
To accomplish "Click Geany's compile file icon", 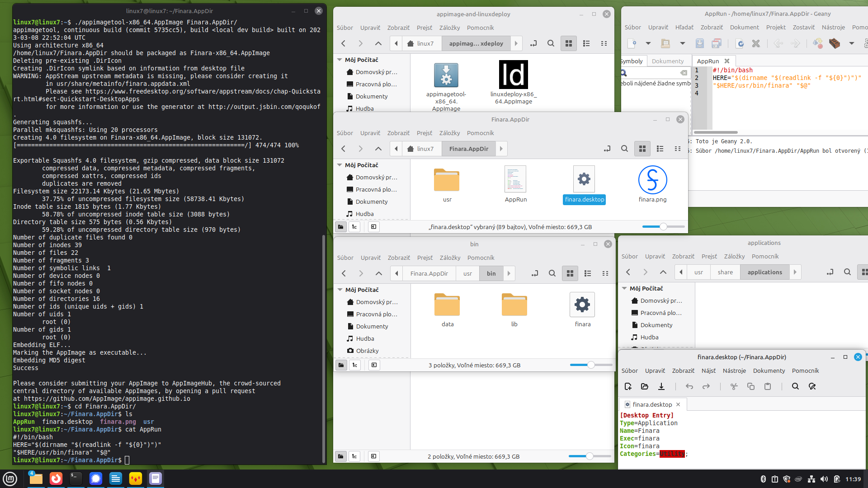I will 817,43.
